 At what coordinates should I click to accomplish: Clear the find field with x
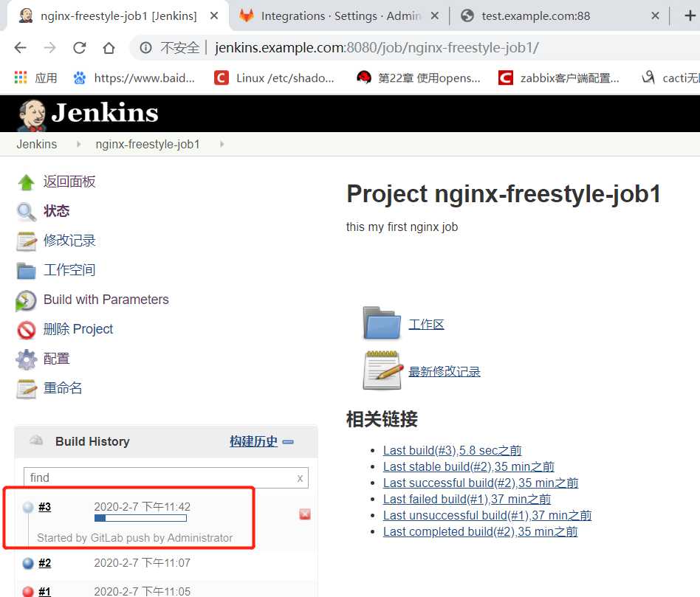300,478
